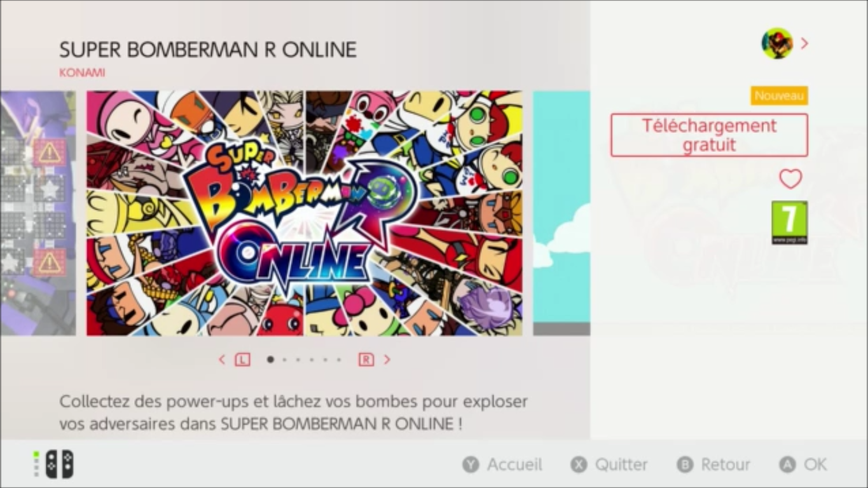Open the user profile avatar
Image resolution: width=868 pixels, height=488 pixels.
777,43
